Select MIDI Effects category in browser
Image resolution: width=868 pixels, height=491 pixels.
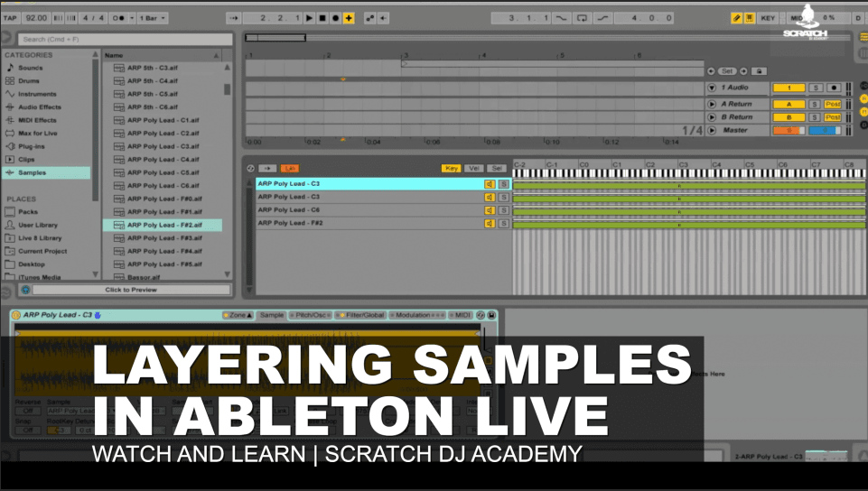pyautogui.click(x=37, y=120)
